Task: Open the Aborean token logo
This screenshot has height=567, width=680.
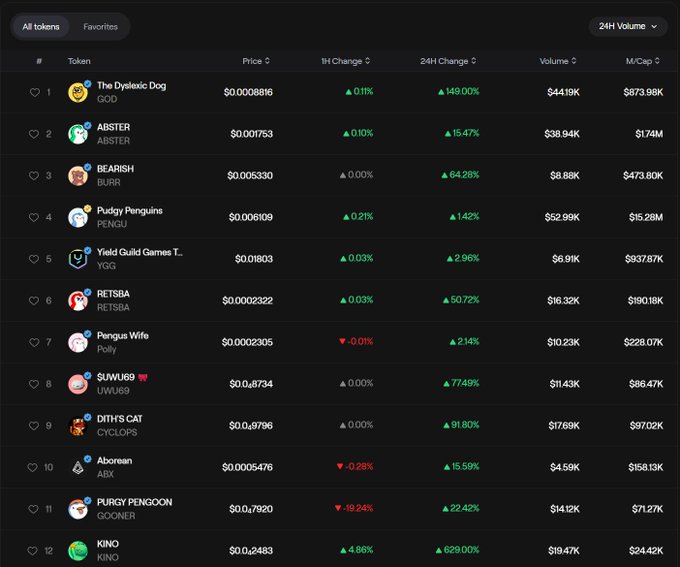Action: pyautogui.click(x=78, y=467)
